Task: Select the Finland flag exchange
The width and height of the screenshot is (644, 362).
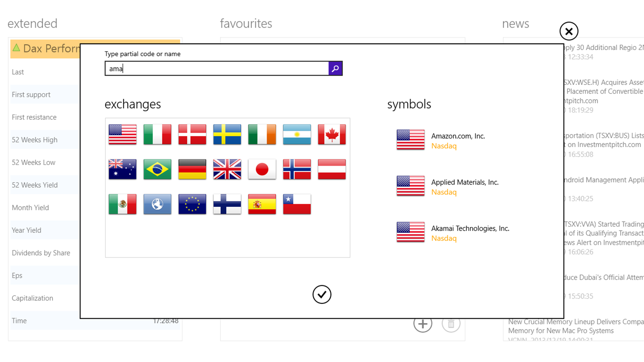Action: coord(227,204)
